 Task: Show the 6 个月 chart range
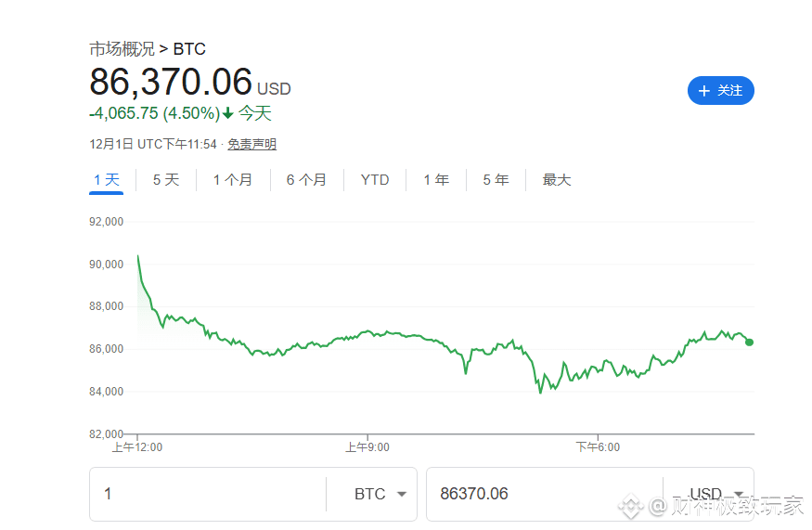coord(306,180)
